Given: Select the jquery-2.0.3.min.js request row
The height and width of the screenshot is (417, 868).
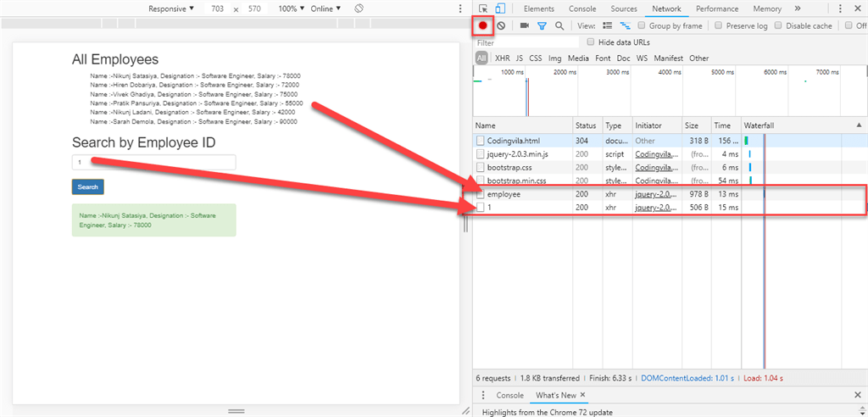Looking at the screenshot, I should tap(670, 154).
